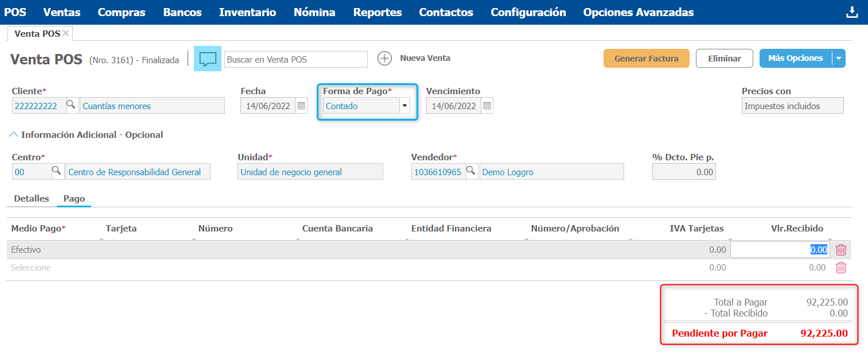Click the Generar Factura button
Viewport: 868px width, 359px height.
[x=646, y=59]
